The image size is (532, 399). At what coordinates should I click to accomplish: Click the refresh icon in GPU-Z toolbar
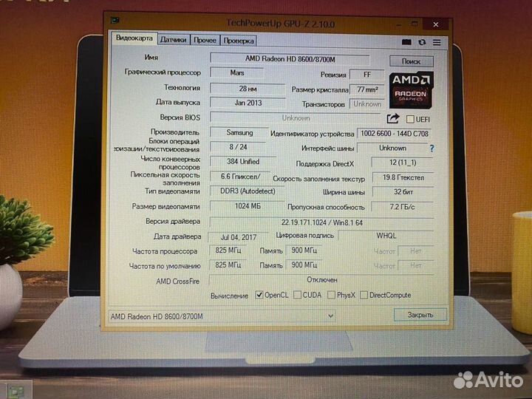(x=422, y=42)
